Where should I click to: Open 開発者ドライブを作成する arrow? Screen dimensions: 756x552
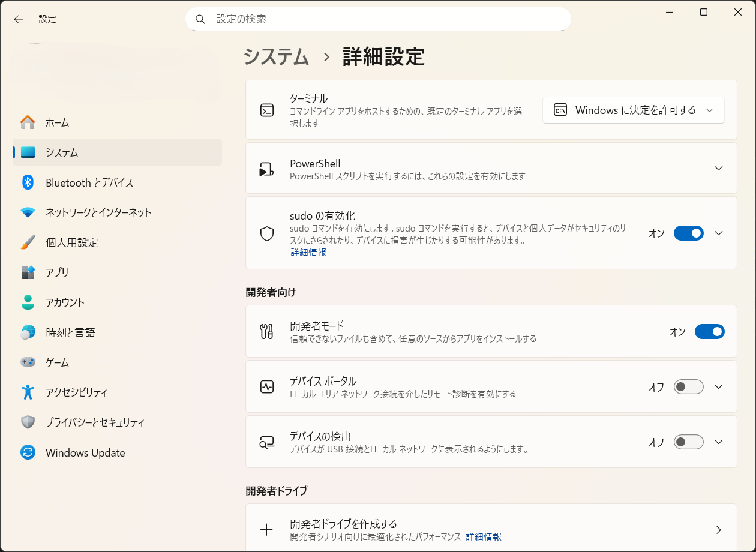[719, 530]
